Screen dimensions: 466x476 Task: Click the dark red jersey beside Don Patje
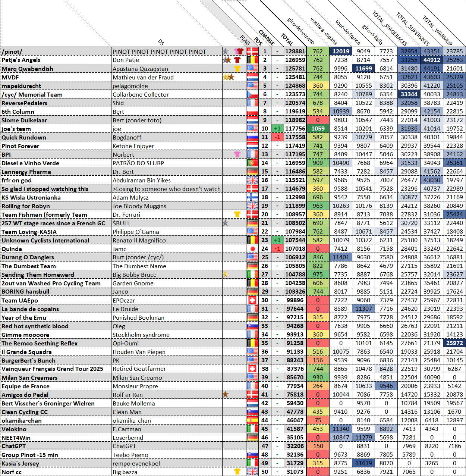click(x=237, y=60)
